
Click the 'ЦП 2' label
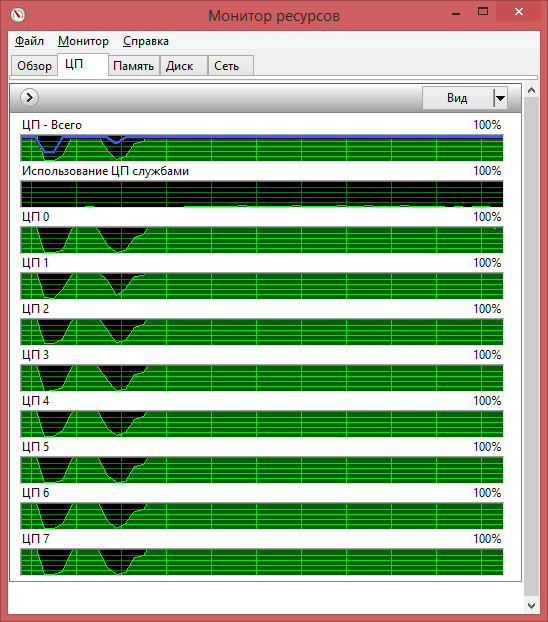point(35,309)
